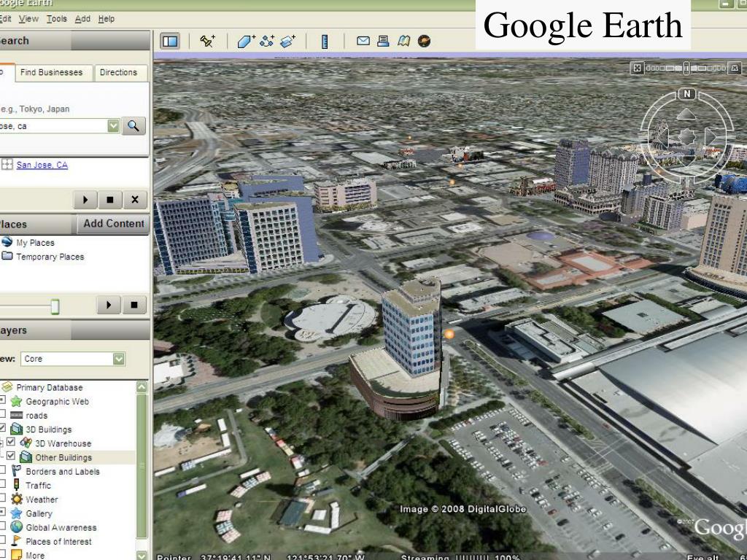Select the Add Placemark pushpin tool
747x560 pixels.
pyautogui.click(x=207, y=42)
